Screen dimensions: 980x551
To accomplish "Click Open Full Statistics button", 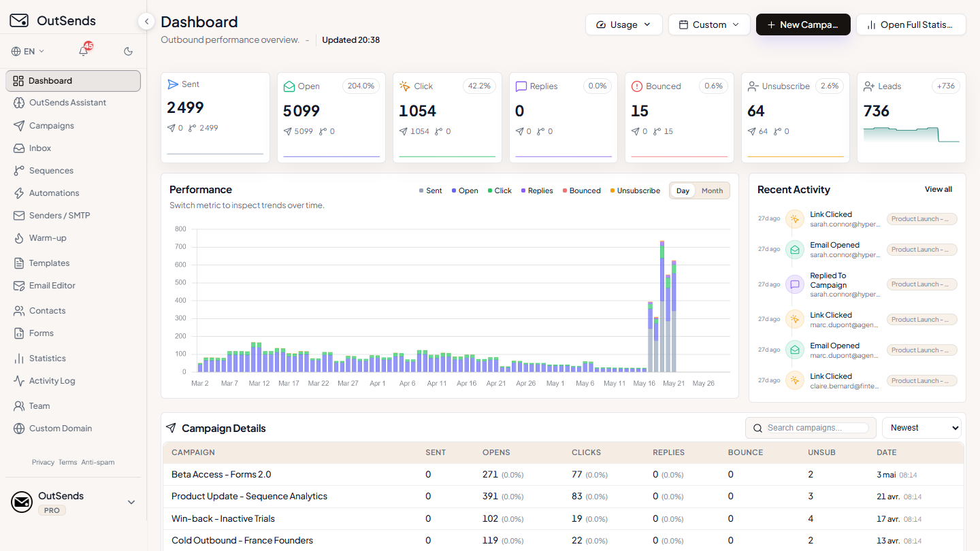I will click(x=911, y=24).
